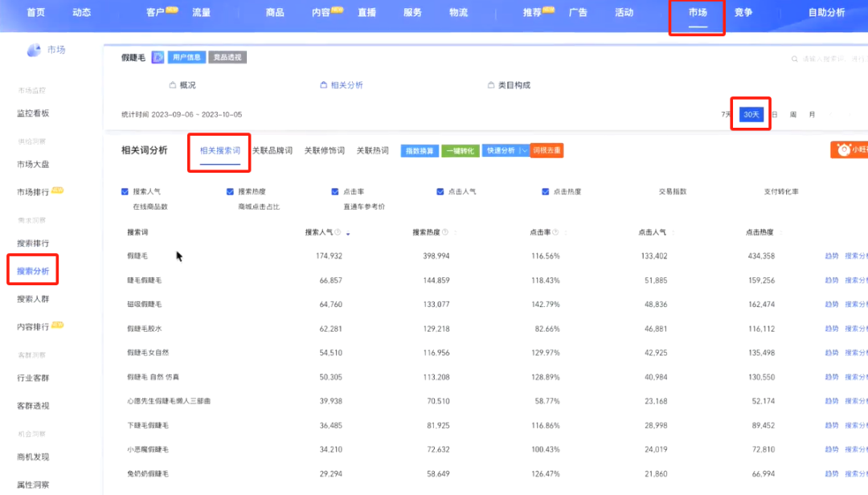Open 首页 in top navigation
Image resolution: width=868 pixels, height=495 pixels.
click(36, 13)
